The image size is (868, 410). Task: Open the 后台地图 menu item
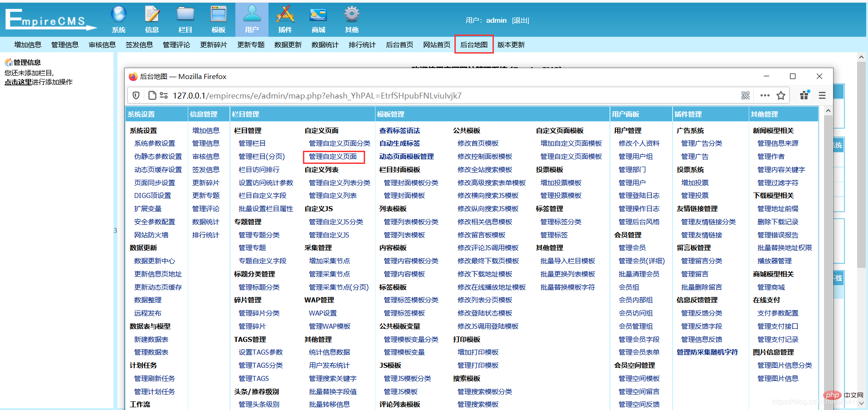(x=474, y=44)
